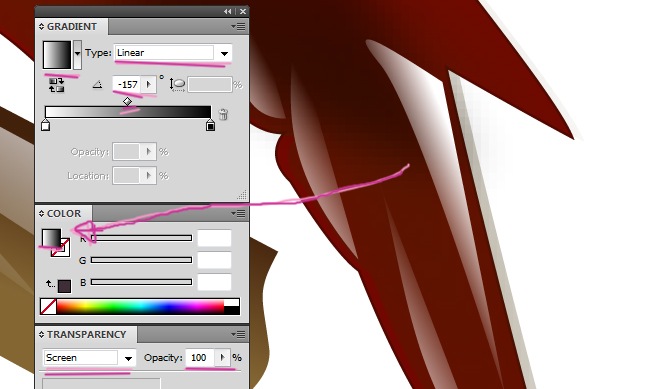Cycle Transparency panel view with arrows
The height and width of the screenshot is (389, 650).
[41, 334]
